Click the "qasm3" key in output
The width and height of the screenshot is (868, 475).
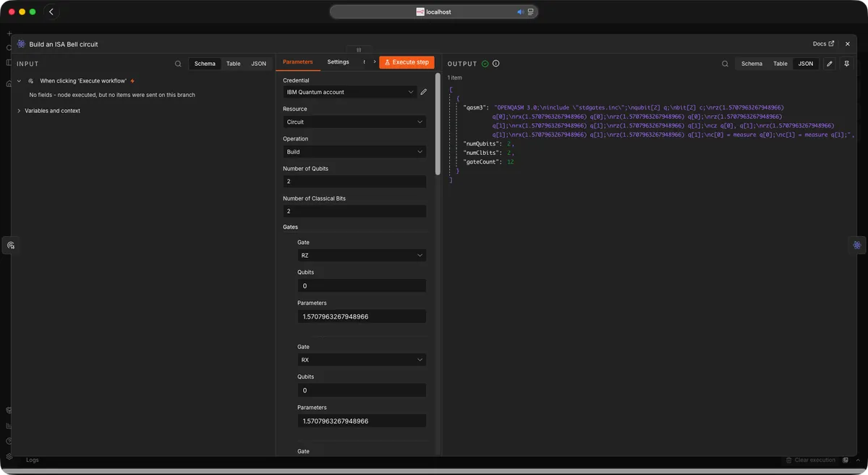coord(475,107)
